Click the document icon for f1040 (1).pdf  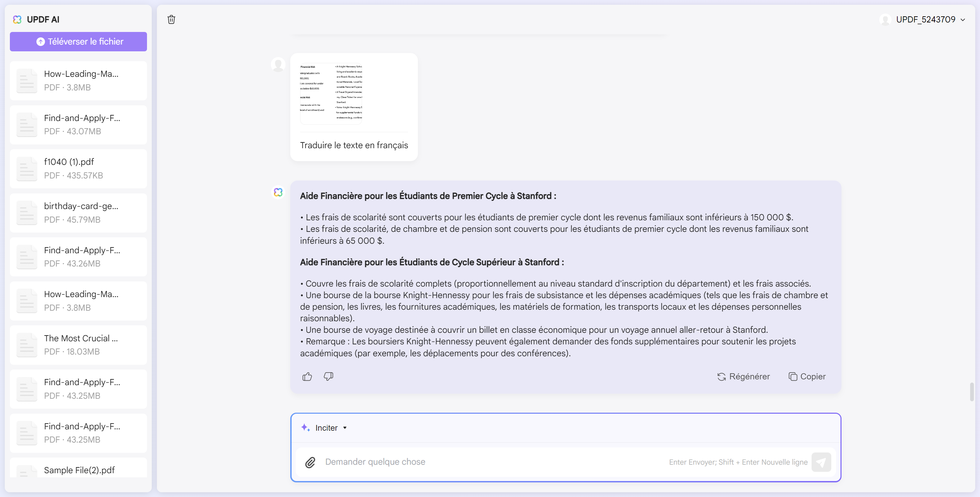[27, 169]
